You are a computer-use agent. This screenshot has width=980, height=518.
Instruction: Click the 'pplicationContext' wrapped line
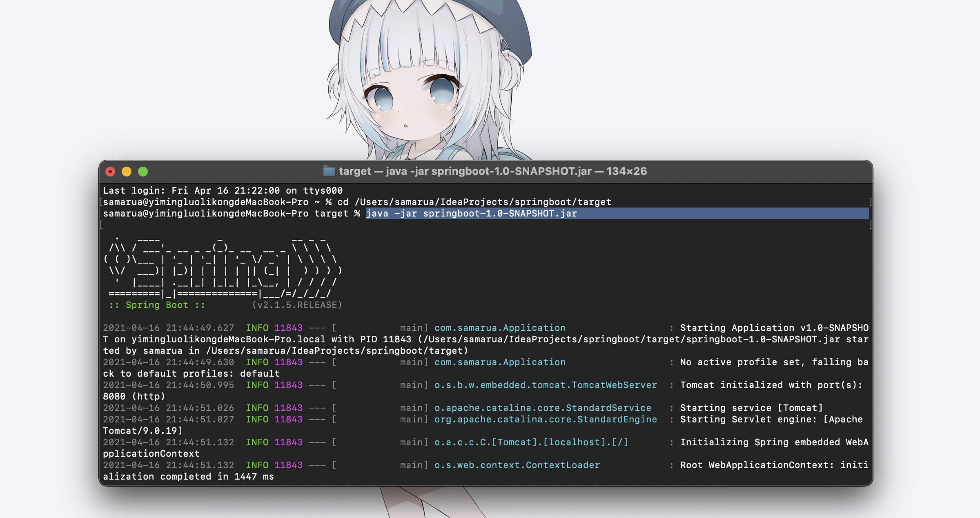tap(151, 453)
